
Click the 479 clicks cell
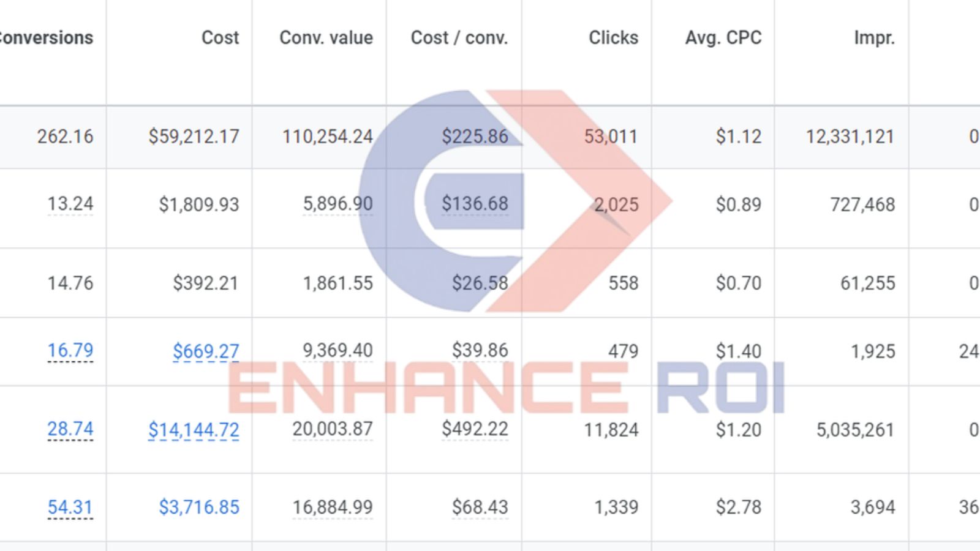pos(623,351)
